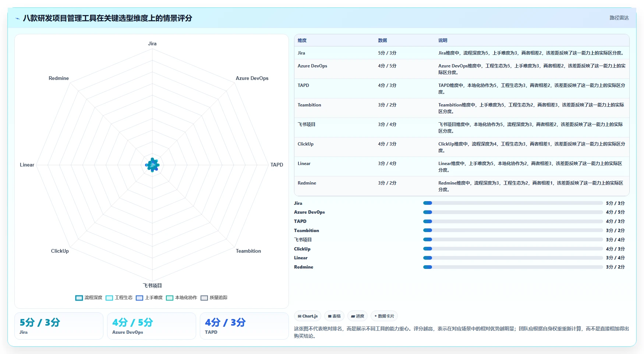Click the chart title 八款研发项目管理工具

pos(107,18)
